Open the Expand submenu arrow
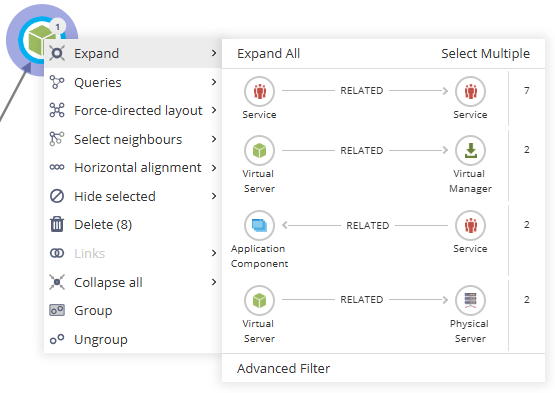The width and height of the screenshot is (555, 393). point(214,53)
